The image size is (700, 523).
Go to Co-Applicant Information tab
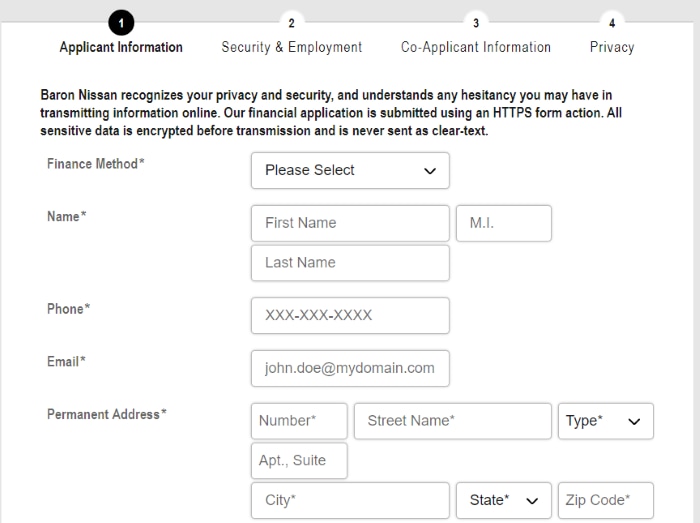click(x=476, y=47)
